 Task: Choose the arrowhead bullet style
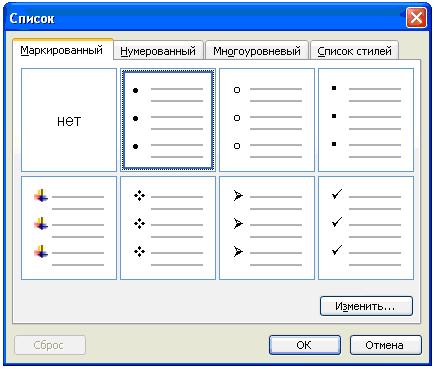pyautogui.click(x=267, y=228)
